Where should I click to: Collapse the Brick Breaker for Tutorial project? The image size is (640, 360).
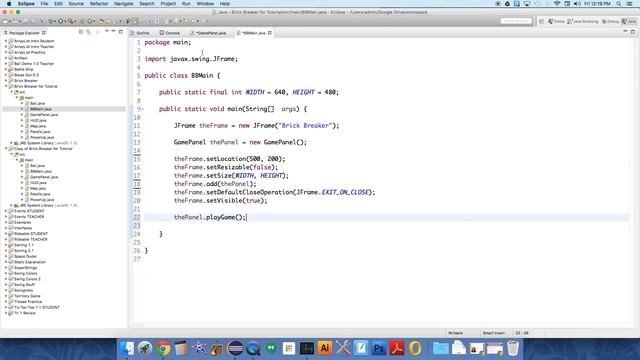pyautogui.click(x=6, y=86)
